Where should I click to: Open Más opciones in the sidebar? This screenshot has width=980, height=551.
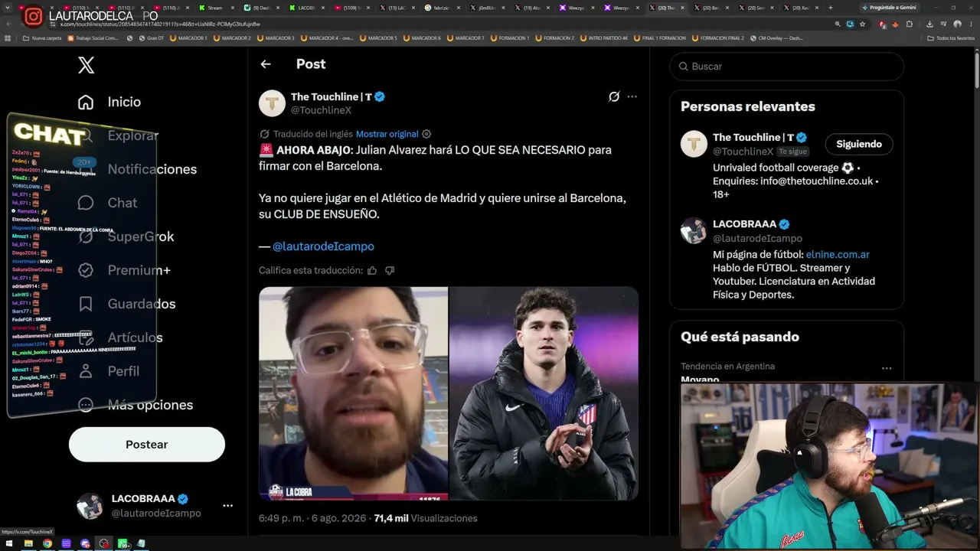[x=135, y=405]
